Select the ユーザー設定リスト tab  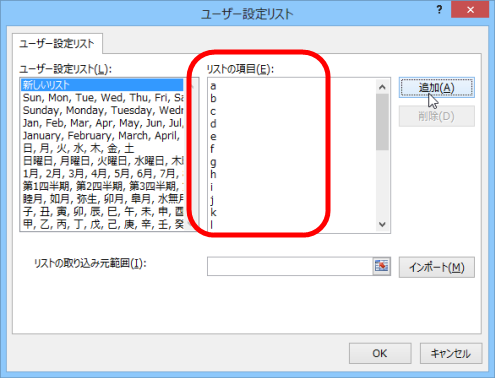[x=57, y=44]
